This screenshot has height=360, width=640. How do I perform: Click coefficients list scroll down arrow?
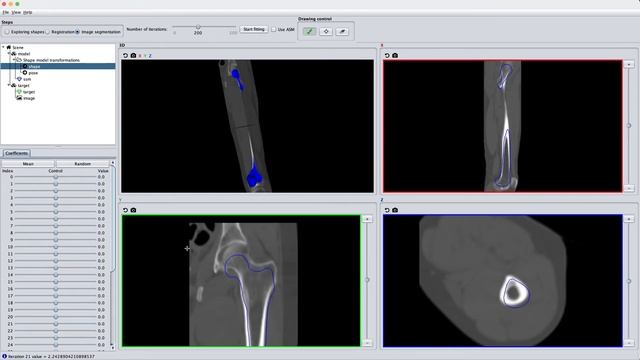[113, 348]
